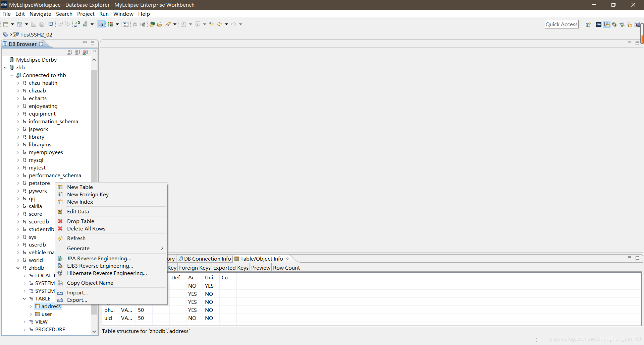Click the Undo arrow toolbar icon
The height and width of the screenshot is (345, 644).
[60, 24]
